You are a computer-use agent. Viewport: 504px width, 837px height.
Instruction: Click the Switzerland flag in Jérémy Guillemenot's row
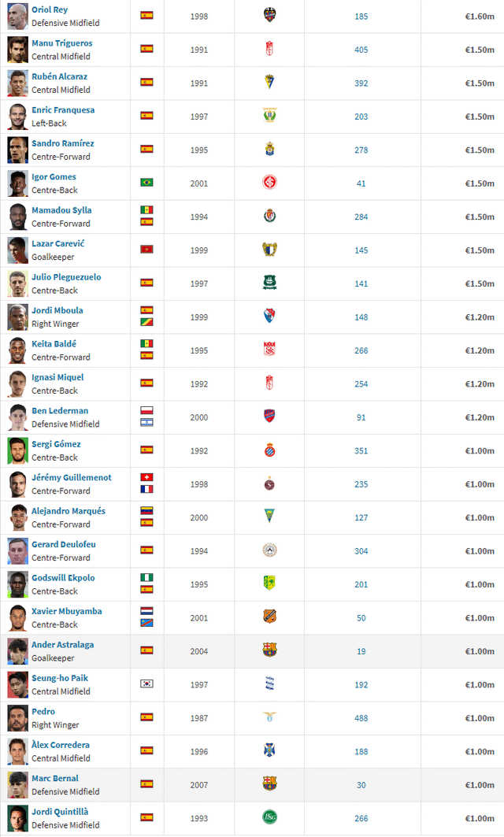click(146, 477)
